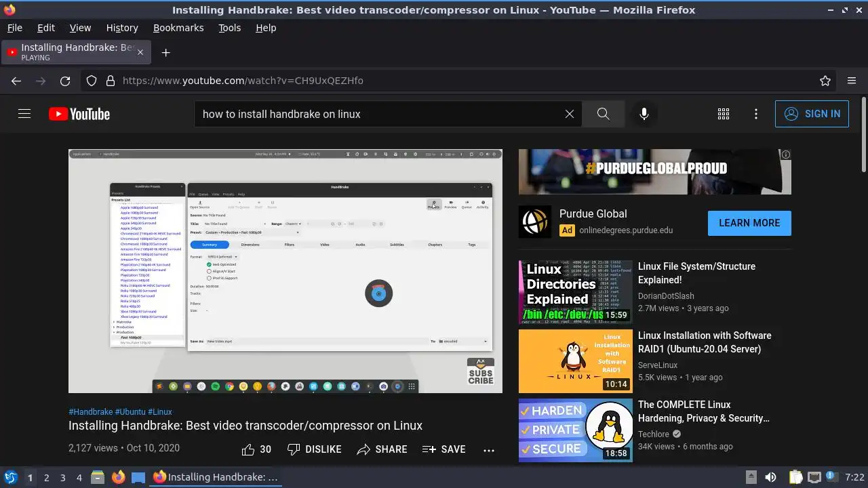This screenshot has height=488, width=868.
Task: Click the 7:22 clock
Action: tap(854, 477)
